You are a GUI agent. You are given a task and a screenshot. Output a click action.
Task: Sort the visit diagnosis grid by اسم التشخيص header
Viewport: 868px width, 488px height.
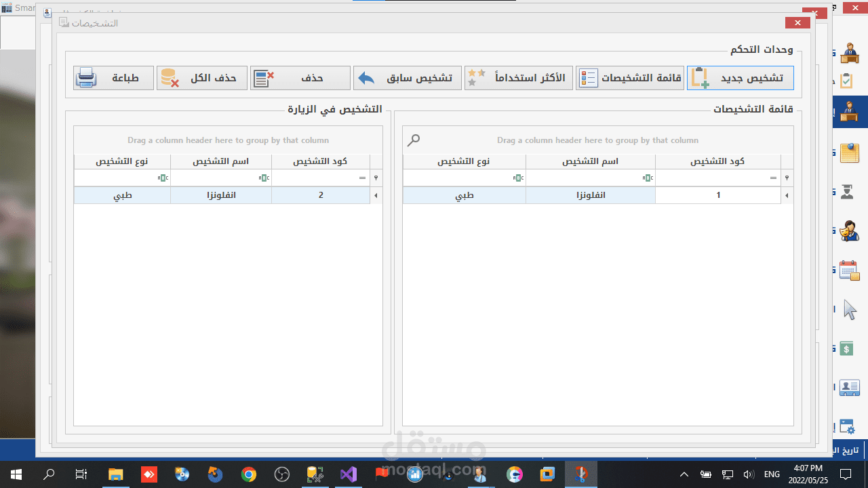coord(221,161)
